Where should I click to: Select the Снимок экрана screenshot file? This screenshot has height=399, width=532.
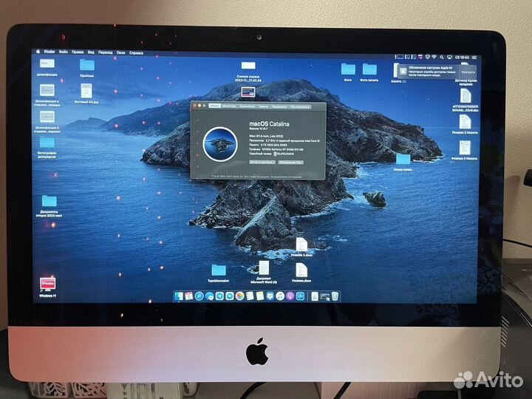pyautogui.click(x=248, y=66)
